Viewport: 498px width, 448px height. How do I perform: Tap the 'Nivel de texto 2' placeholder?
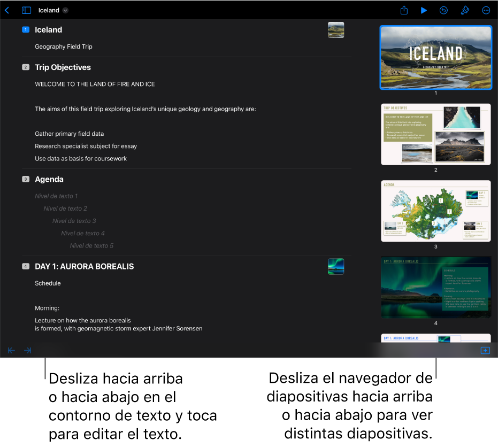[65, 208]
